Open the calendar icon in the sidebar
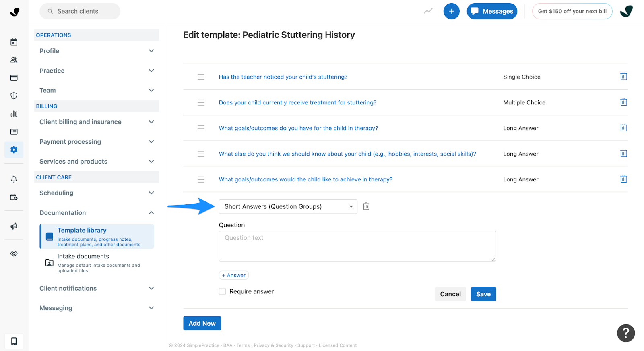644x351 pixels. click(x=14, y=42)
